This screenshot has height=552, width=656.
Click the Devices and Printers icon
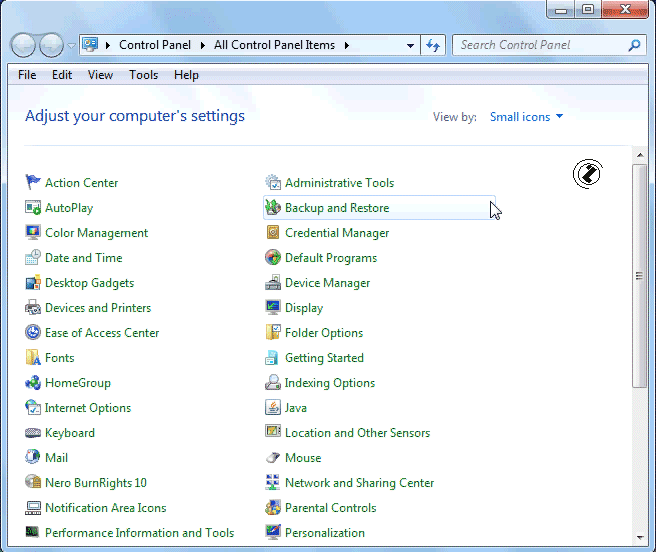click(33, 308)
